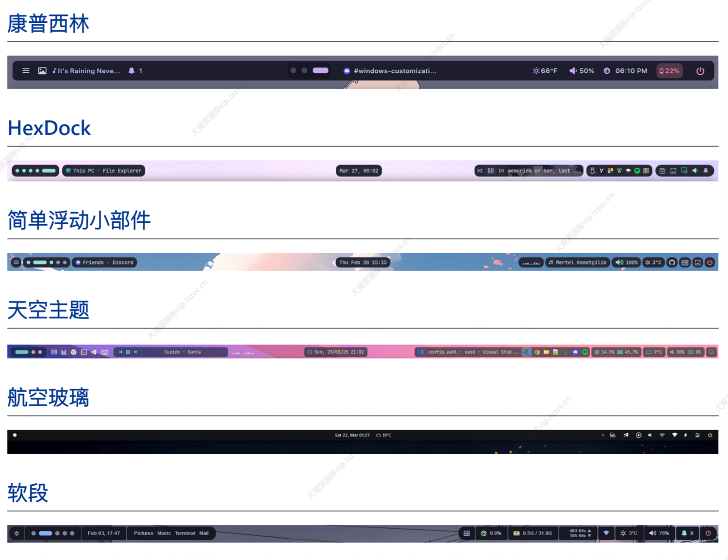Click the red power icon in floating widgets bar

click(x=710, y=263)
